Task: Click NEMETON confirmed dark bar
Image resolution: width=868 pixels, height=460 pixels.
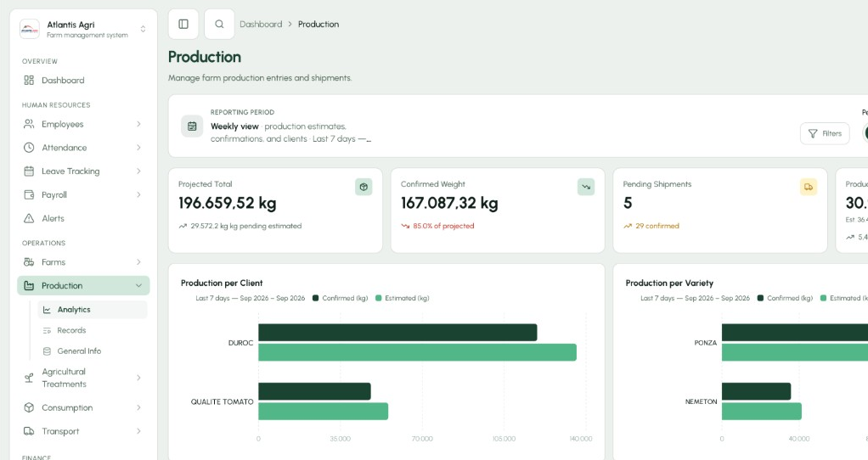Action: [x=756, y=391]
